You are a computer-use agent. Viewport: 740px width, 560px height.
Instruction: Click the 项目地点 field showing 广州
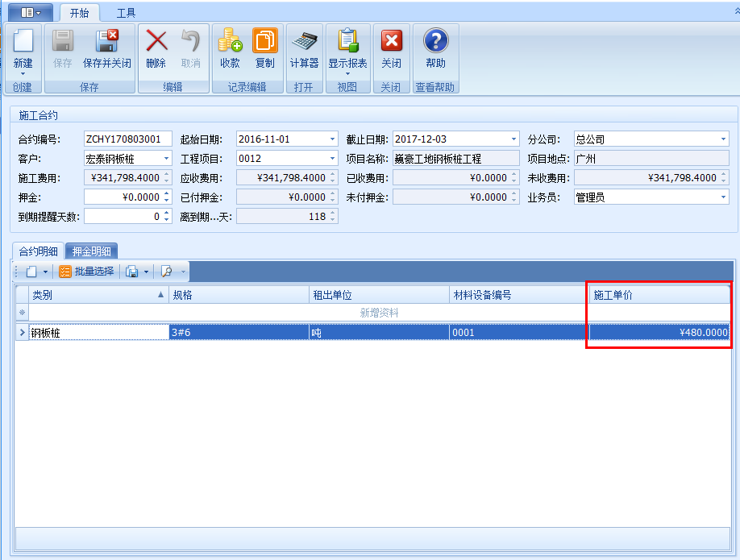click(x=651, y=159)
